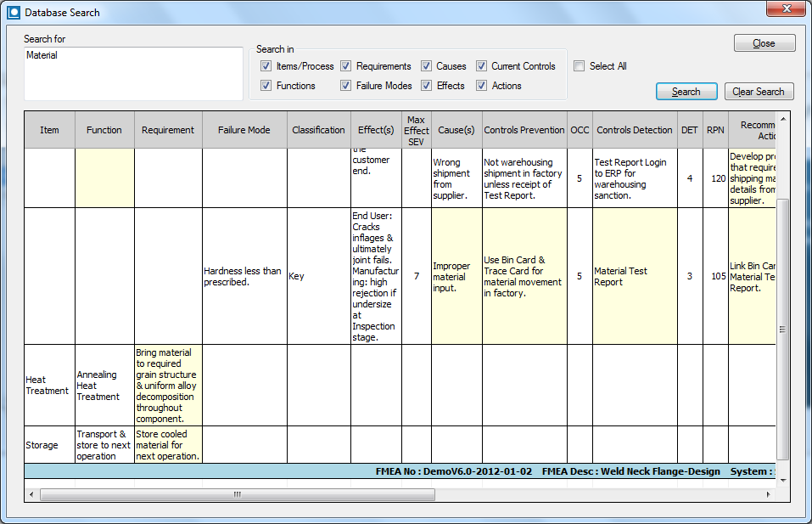Click in the Search for text field
The width and height of the screenshot is (812, 524).
coord(132,74)
